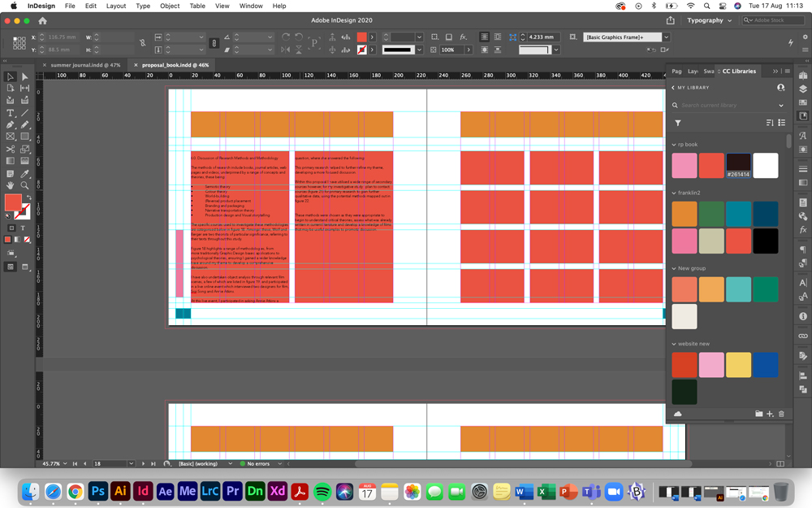Collapse the franklin2 color group

point(674,192)
